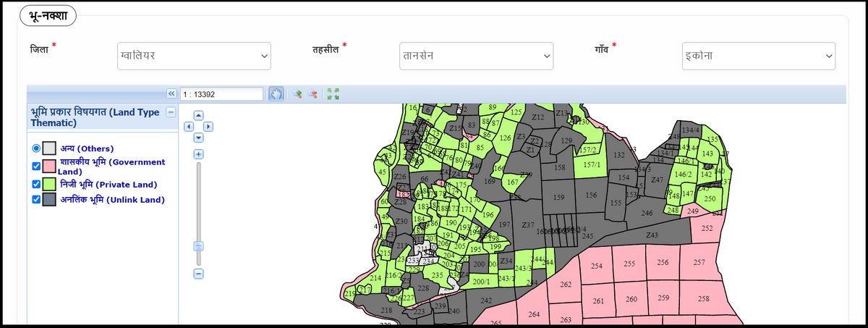This screenshot has height=328, width=868.
Task: Open the गाँव village dropdown
Action: [758, 56]
